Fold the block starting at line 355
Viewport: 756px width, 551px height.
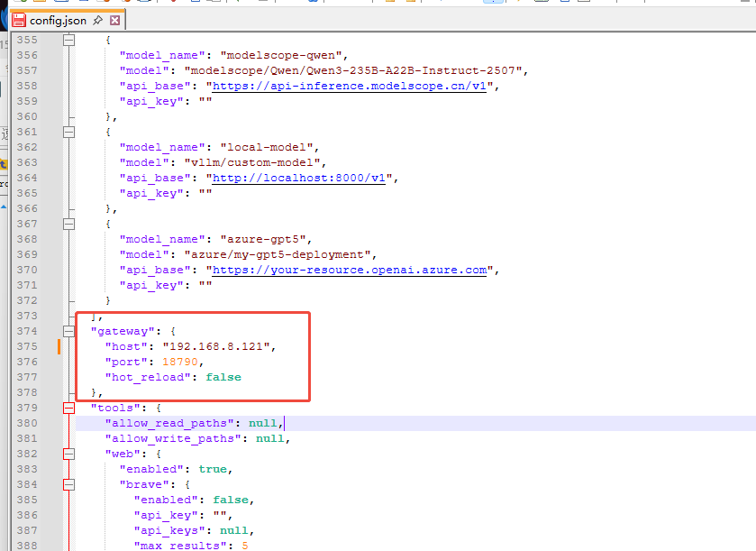(x=69, y=41)
